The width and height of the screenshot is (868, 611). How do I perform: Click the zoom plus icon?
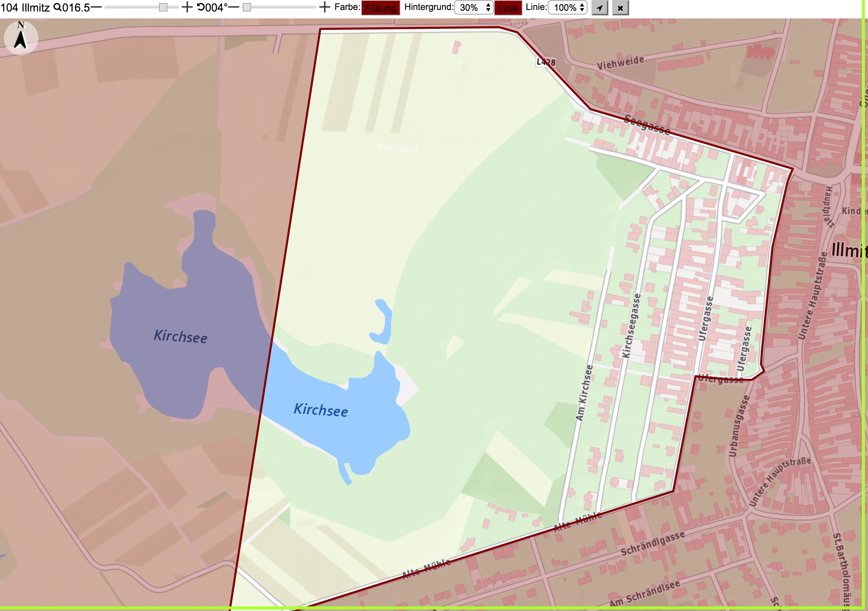click(x=187, y=7)
